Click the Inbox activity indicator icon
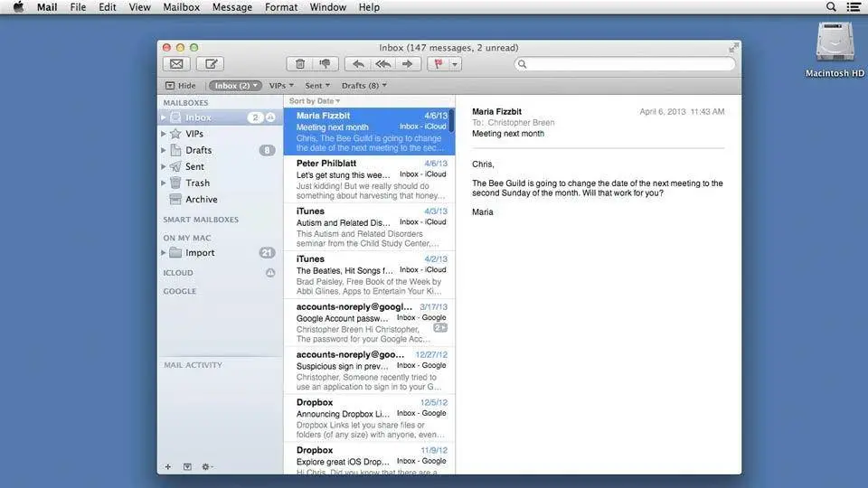 (x=270, y=117)
